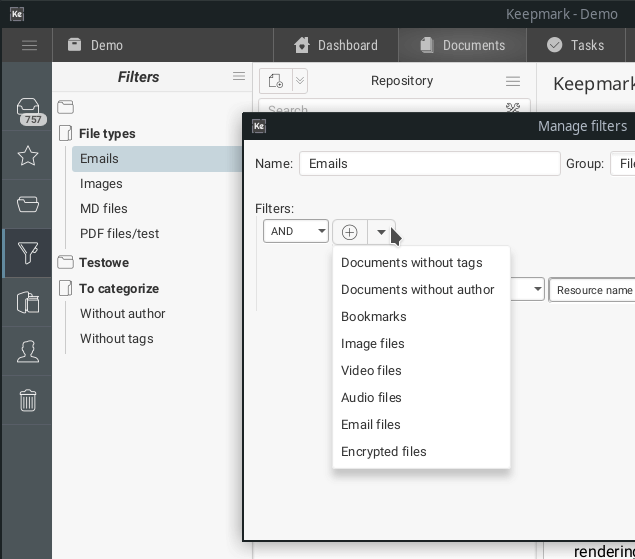
Task: Click the filter Name input field
Action: point(429,164)
